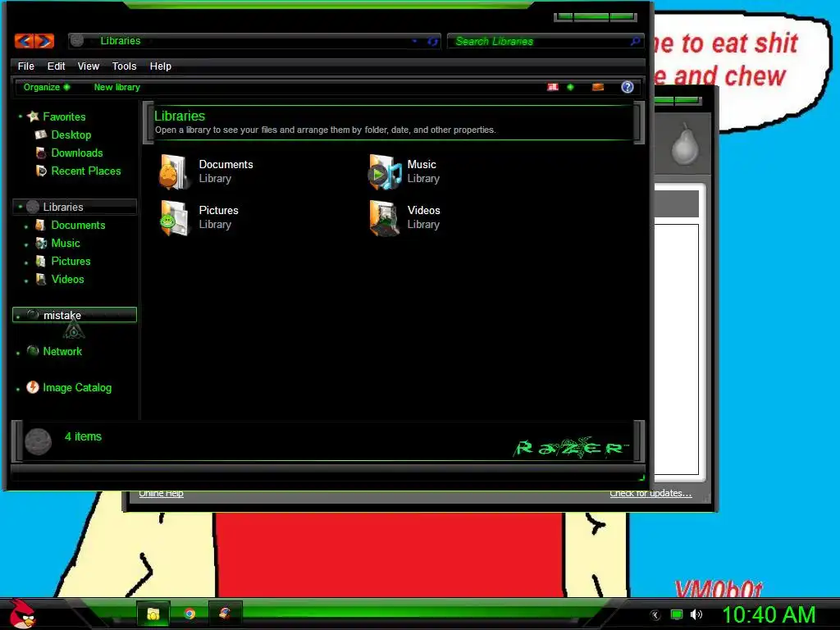The image size is (840, 630).
Task: Select the Documents library icon
Action: [x=174, y=171]
